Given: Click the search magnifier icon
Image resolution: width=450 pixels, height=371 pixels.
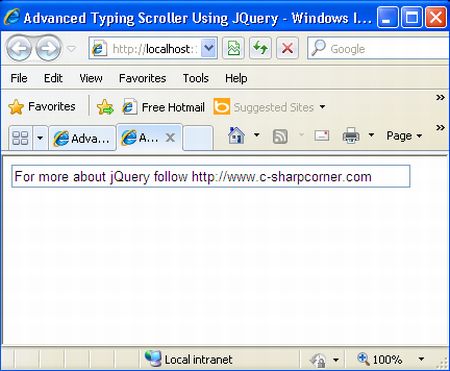Looking at the screenshot, I should 318,48.
